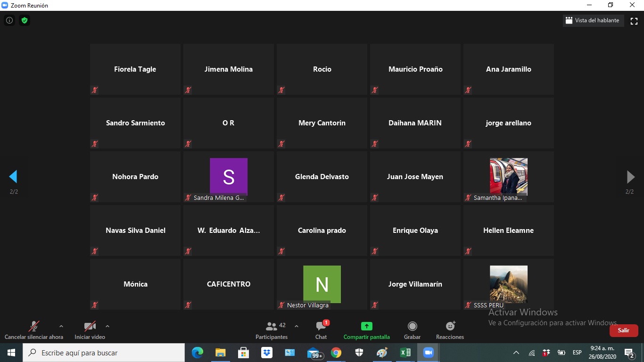The width and height of the screenshot is (644, 362).
Task: Select SSSS PERU Machu Picchu tile
Action: [509, 284]
